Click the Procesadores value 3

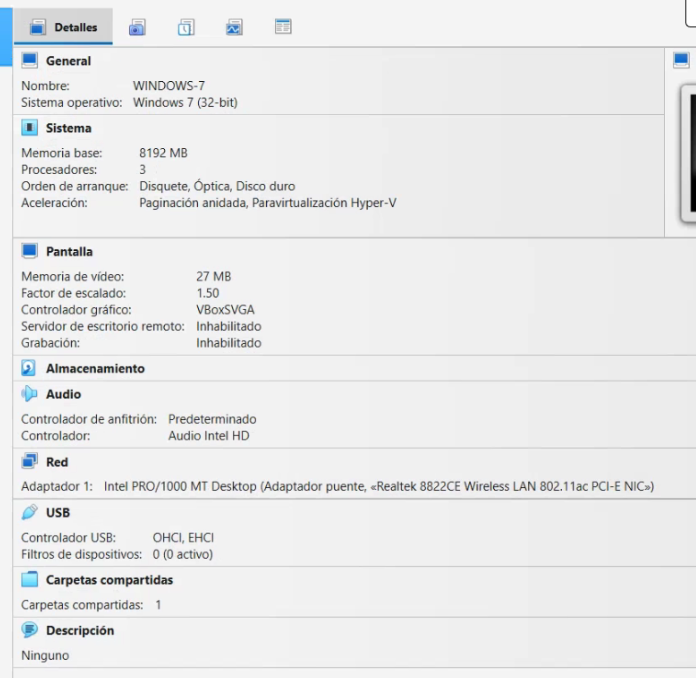click(x=142, y=170)
